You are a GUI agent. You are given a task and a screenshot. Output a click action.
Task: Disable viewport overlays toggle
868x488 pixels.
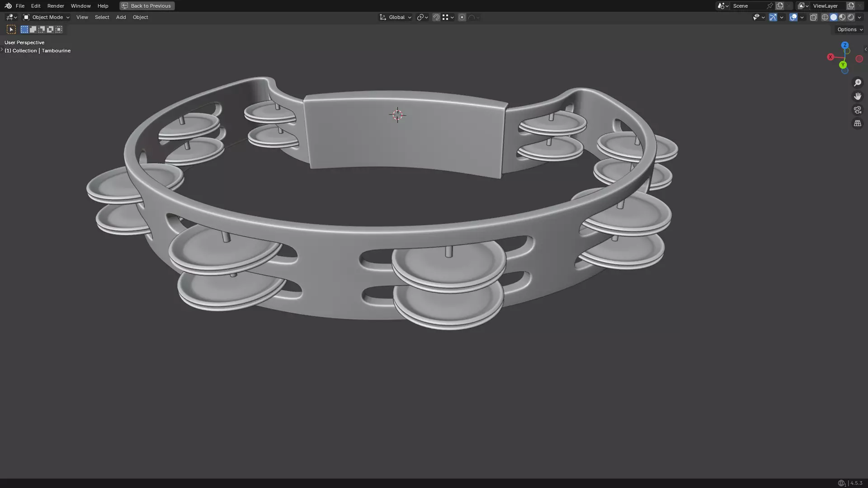pos(793,17)
